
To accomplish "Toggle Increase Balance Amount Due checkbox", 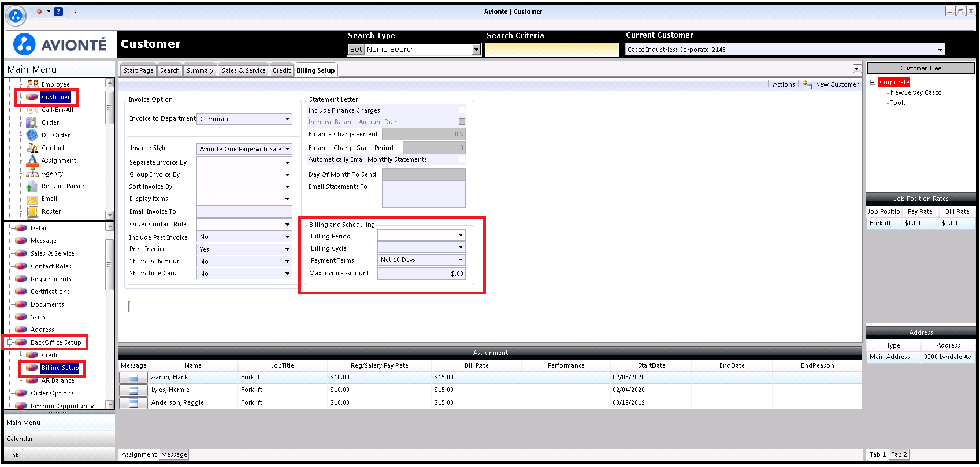I will [x=462, y=121].
